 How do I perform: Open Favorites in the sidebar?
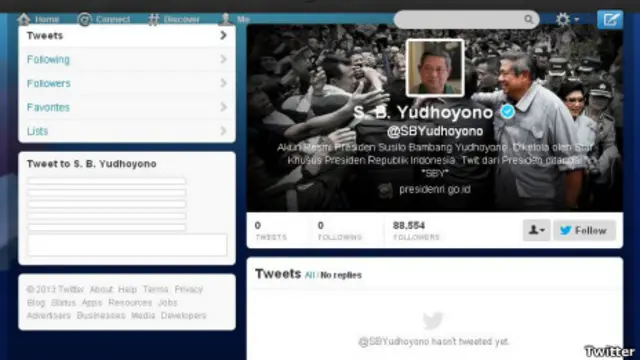click(x=127, y=107)
